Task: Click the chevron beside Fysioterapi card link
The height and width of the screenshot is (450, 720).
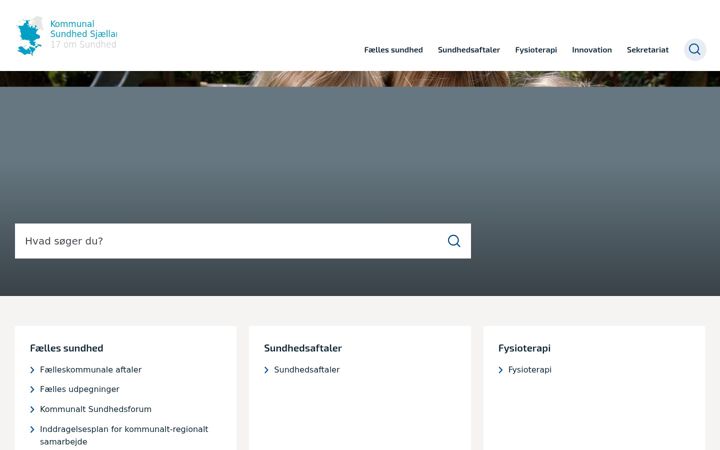Action: [501, 370]
